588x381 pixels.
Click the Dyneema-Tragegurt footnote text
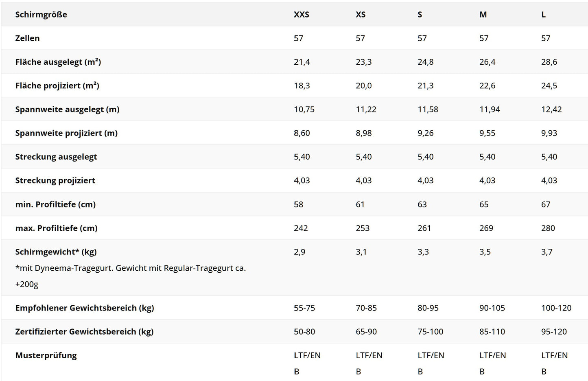131,276
